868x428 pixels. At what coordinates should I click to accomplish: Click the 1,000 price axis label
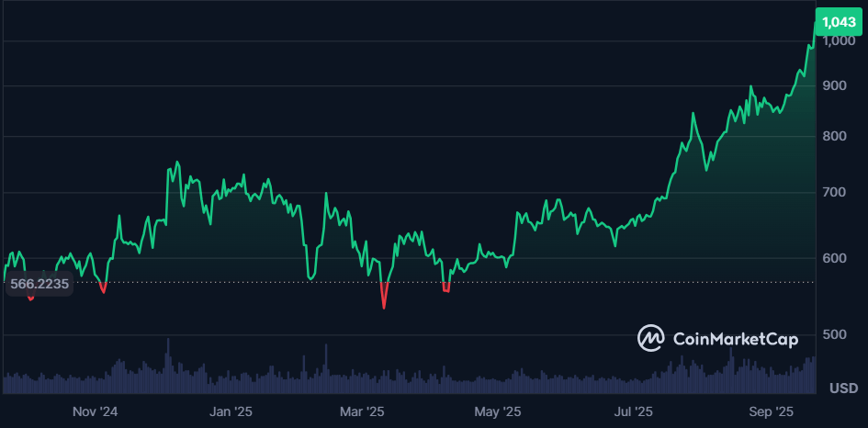(838, 41)
